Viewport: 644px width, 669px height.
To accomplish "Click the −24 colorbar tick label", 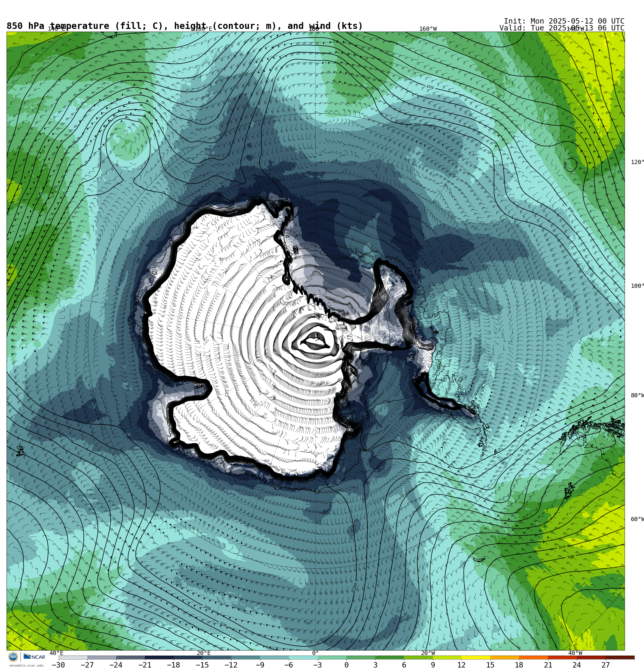I will [x=116, y=665].
